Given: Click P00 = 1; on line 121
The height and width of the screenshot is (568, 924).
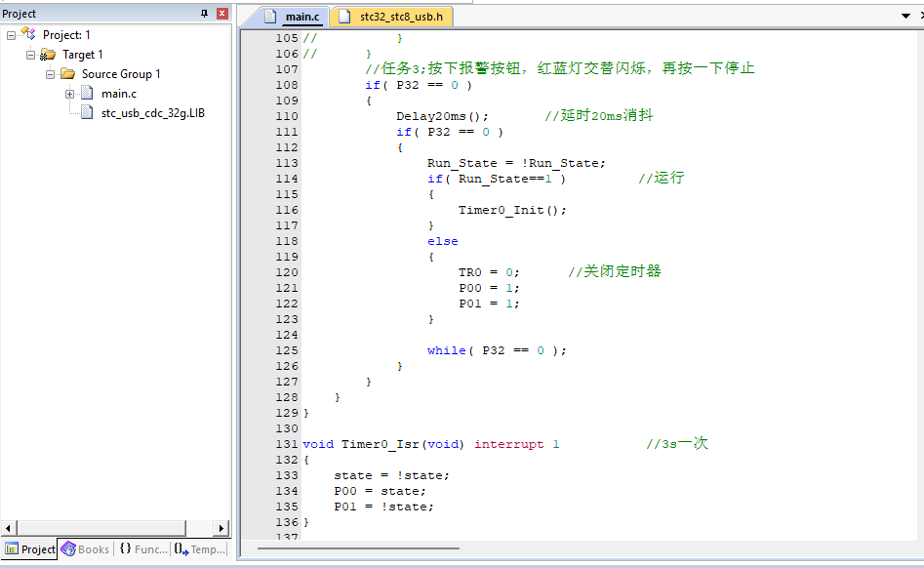Looking at the screenshot, I should 489,288.
